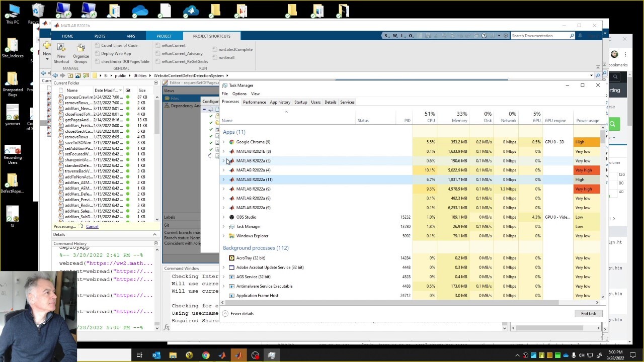Collapse the Details panel under Current Folder
The image size is (644, 362).
tap(154, 234)
